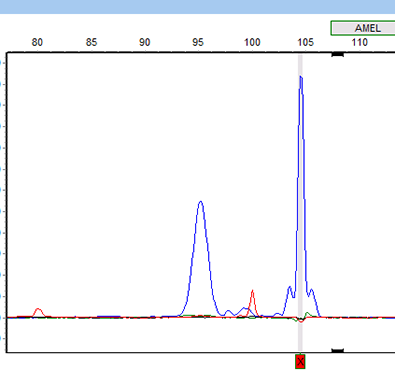Image resolution: width=395 pixels, height=370 pixels.
Task: Click the small red peak near 80
Action: (x=38, y=310)
